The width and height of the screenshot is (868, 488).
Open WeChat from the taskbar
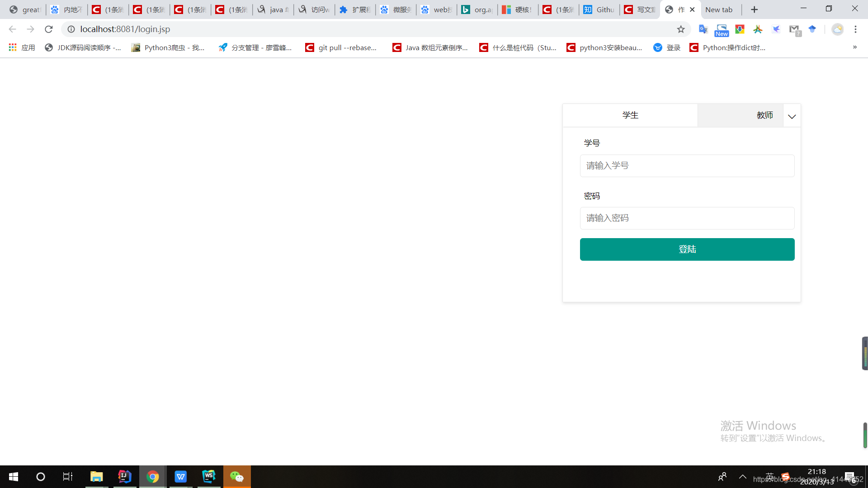click(237, 476)
